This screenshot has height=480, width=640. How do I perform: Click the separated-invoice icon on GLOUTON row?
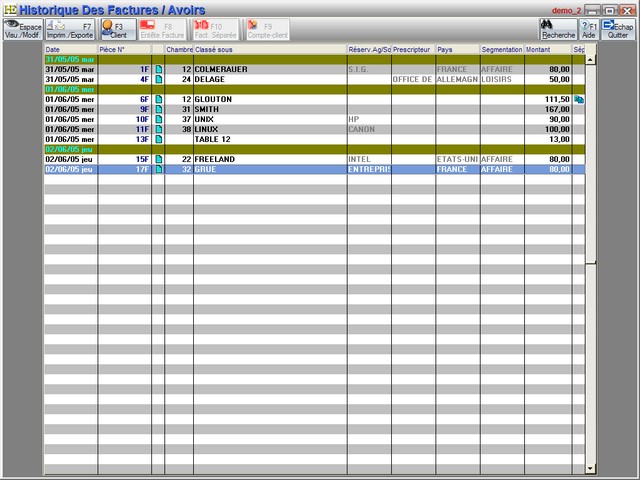click(579, 99)
